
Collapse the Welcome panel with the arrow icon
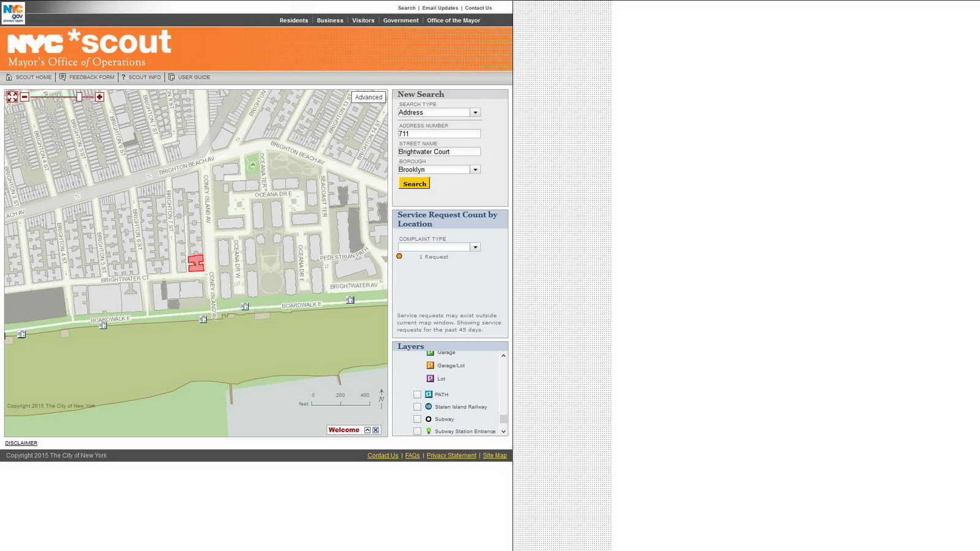(367, 430)
